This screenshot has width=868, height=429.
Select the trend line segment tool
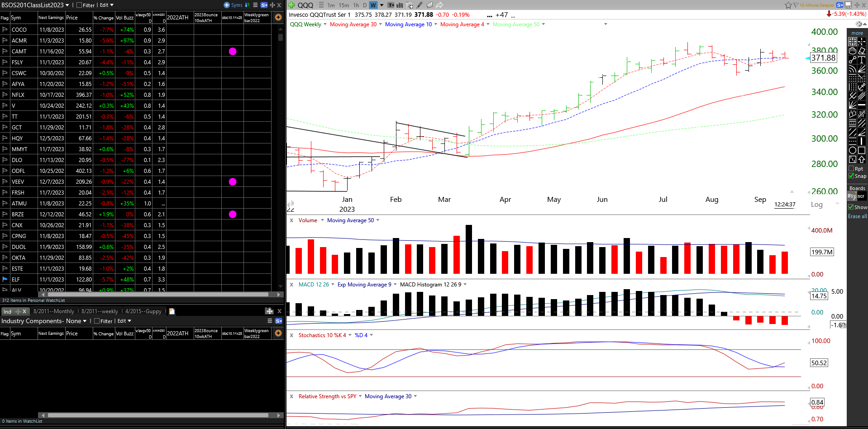(x=853, y=60)
